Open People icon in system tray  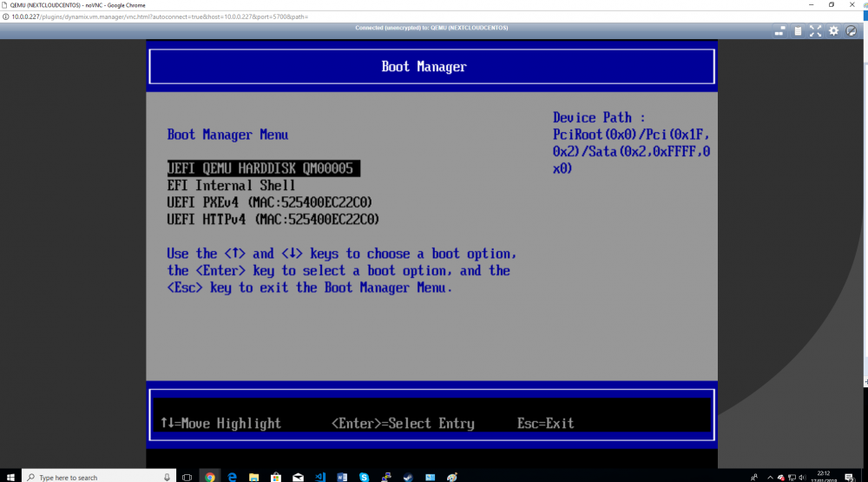point(754,477)
